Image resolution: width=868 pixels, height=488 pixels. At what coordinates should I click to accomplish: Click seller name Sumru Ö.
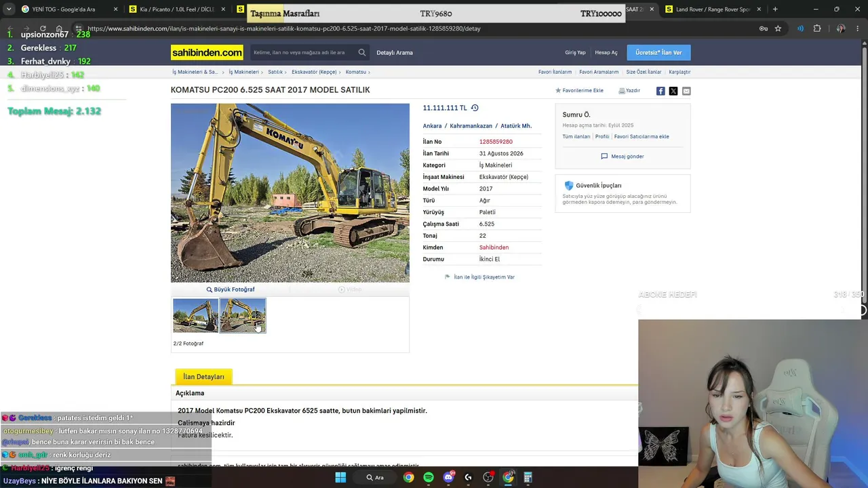click(576, 115)
